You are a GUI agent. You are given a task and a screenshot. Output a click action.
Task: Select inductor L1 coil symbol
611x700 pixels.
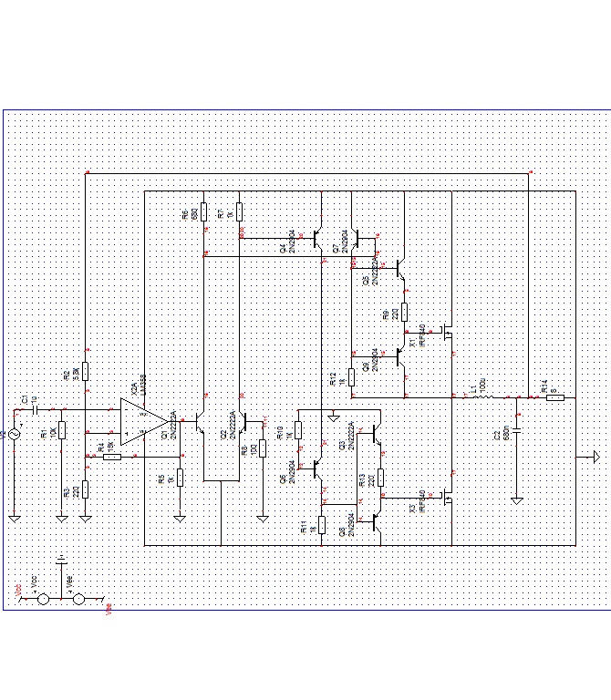tap(482, 396)
